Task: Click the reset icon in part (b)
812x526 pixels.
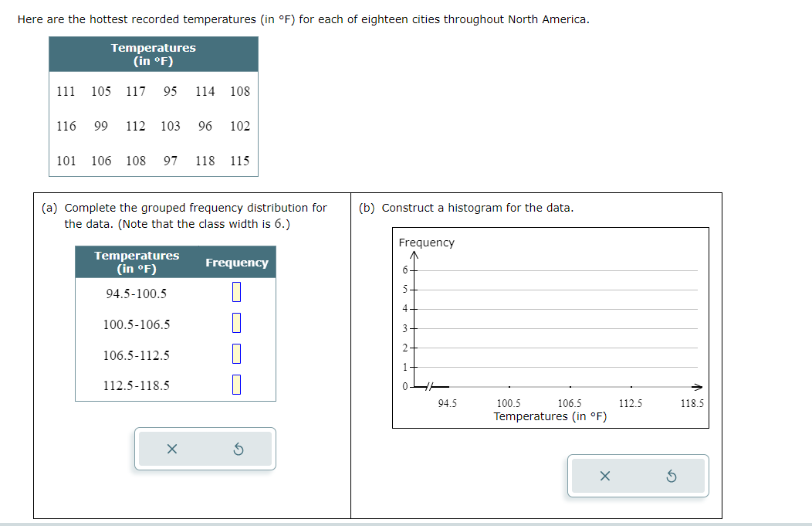Action: tap(671, 476)
